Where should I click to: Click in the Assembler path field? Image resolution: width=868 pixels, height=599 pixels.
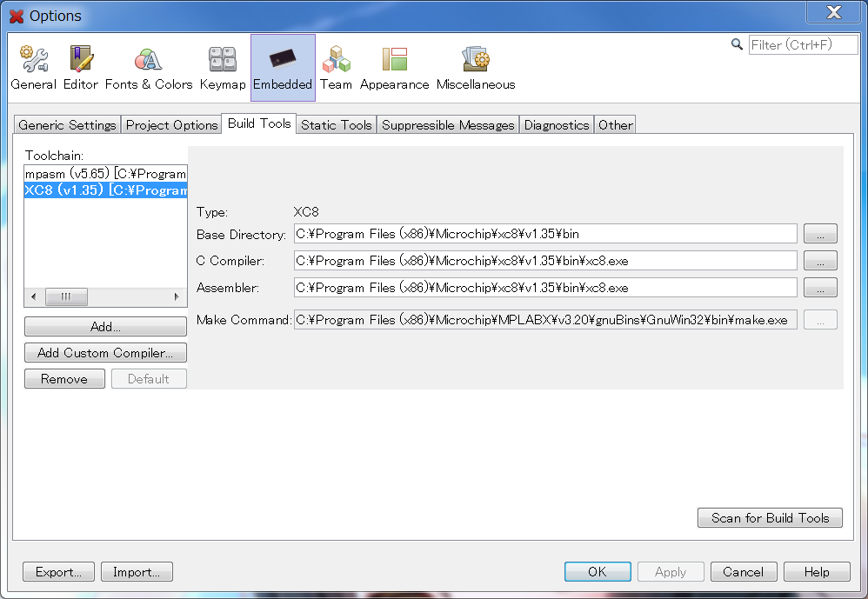[545, 288]
